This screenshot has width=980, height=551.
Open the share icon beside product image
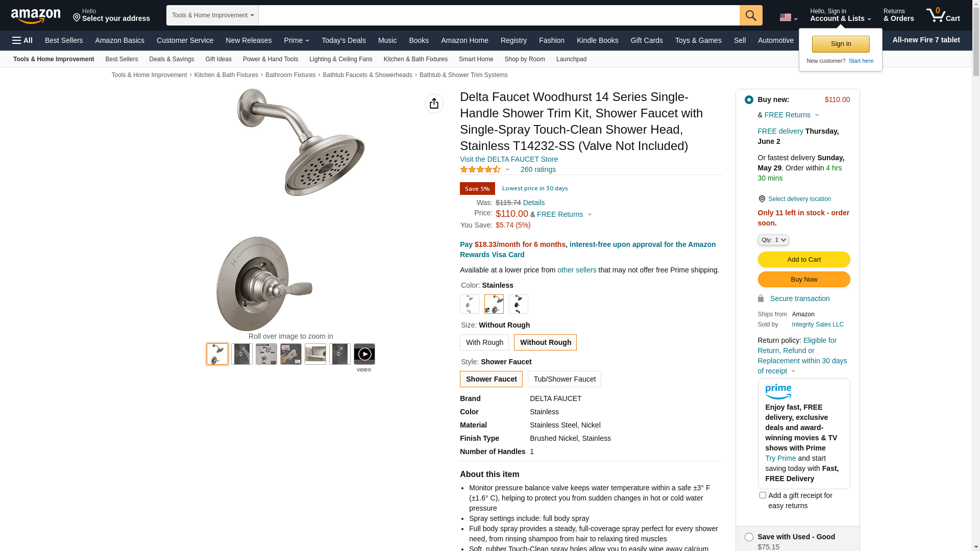(434, 104)
